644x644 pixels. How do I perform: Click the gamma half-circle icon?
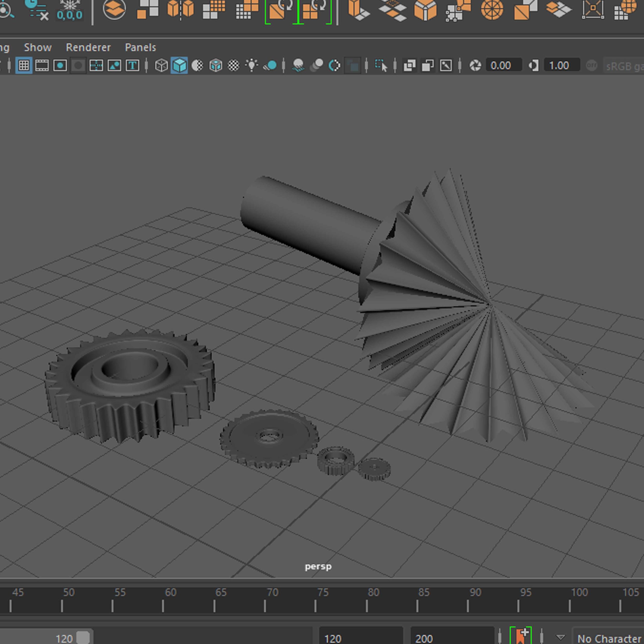tap(533, 65)
